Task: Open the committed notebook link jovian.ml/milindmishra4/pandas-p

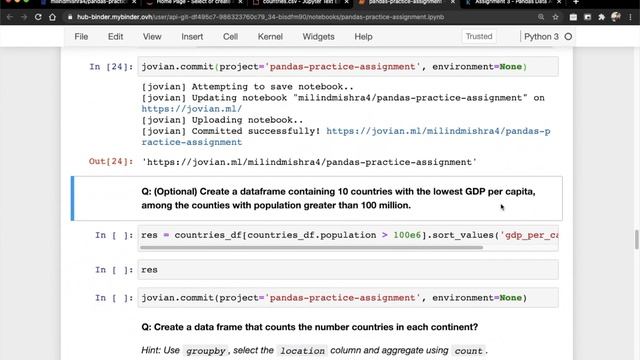Action: point(438,131)
